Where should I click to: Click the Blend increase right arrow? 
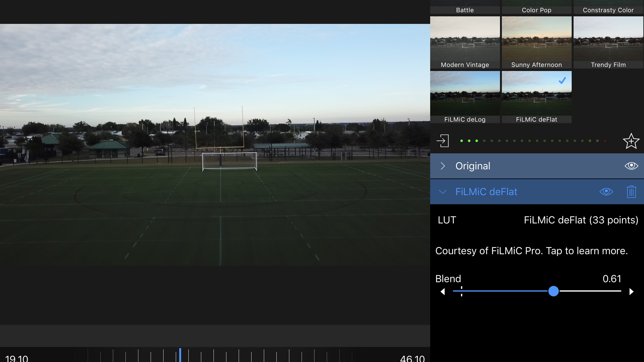(x=631, y=292)
